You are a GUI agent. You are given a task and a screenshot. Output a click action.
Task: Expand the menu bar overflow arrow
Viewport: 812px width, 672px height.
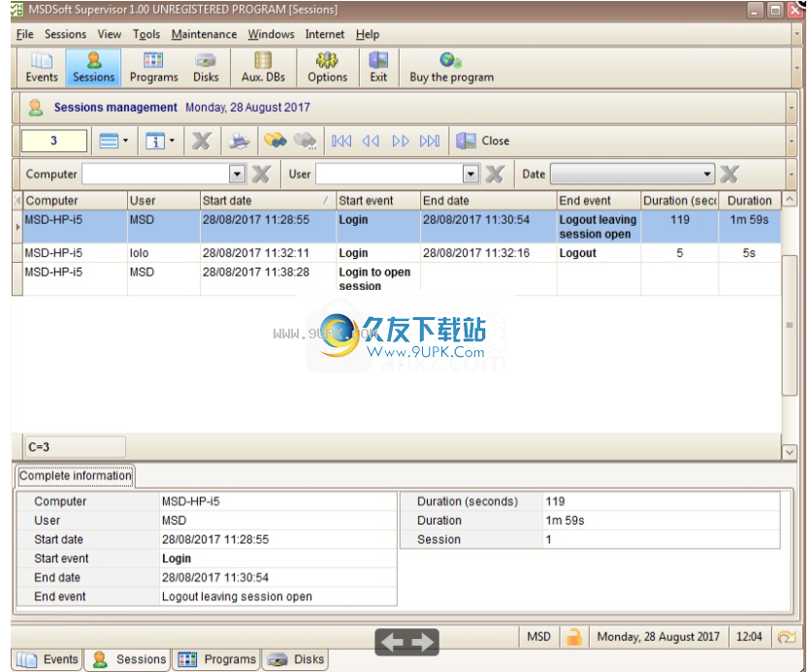click(x=796, y=34)
